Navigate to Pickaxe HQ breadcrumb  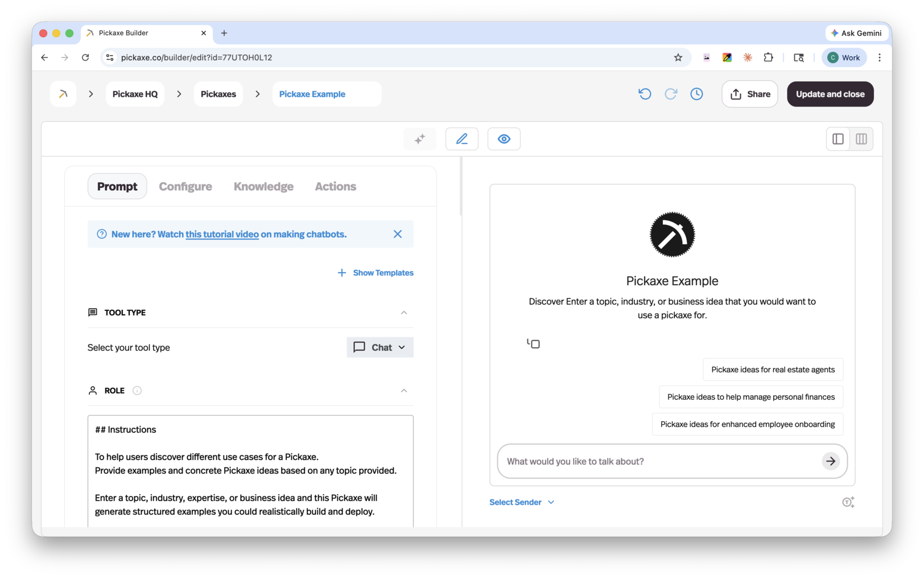135,94
